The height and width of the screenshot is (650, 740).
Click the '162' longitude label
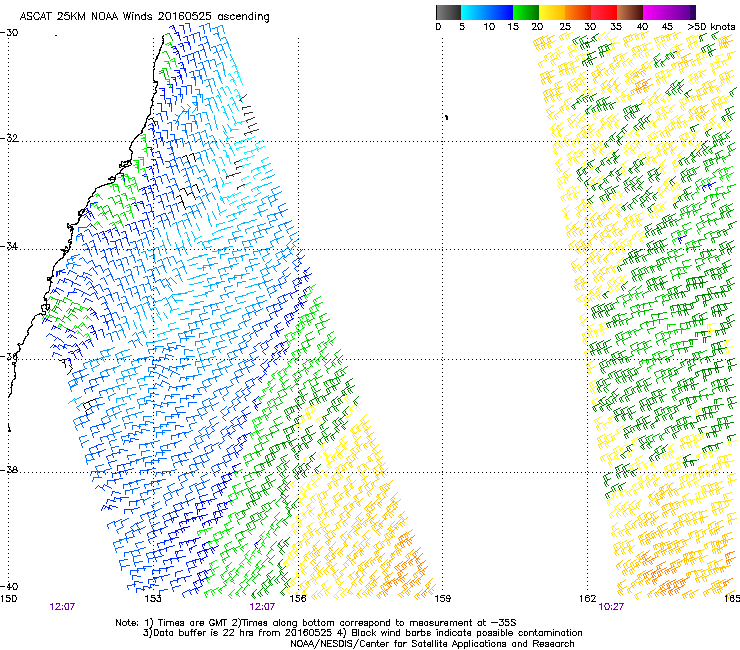pos(587,599)
